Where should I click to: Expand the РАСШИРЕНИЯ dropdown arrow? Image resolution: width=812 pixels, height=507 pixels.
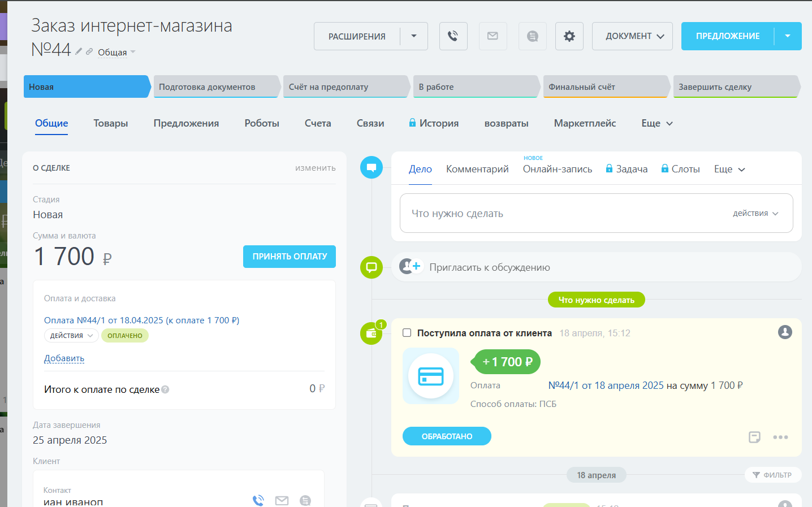pos(414,36)
